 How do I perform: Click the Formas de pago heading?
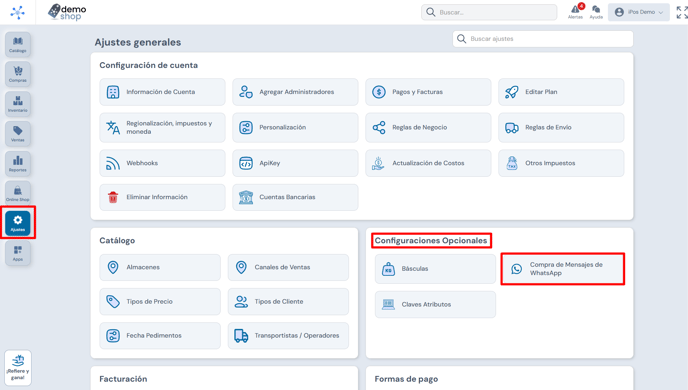(406, 379)
